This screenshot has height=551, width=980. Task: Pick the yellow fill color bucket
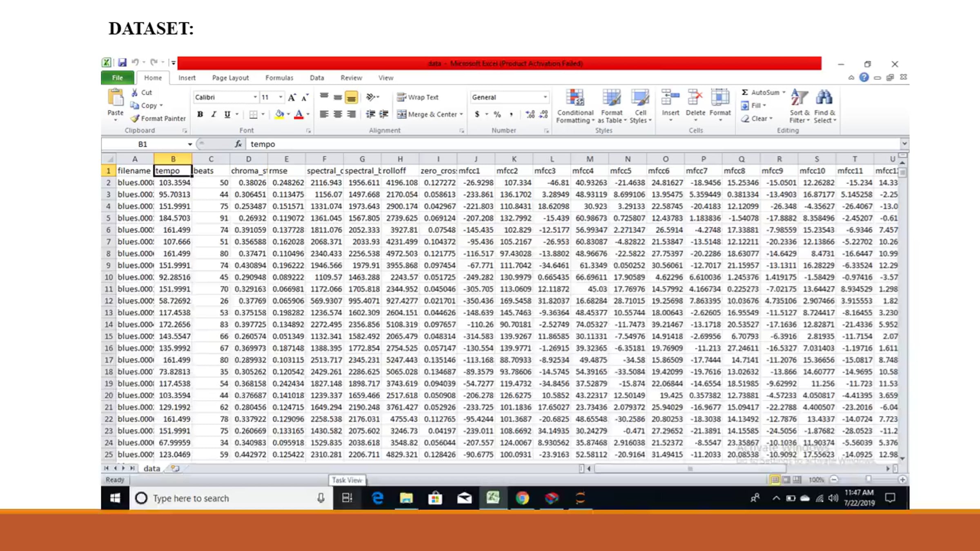click(279, 114)
